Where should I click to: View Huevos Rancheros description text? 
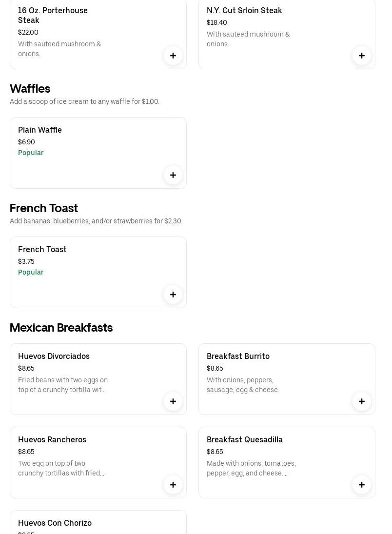pyautogui.click(x=61, y=468)
